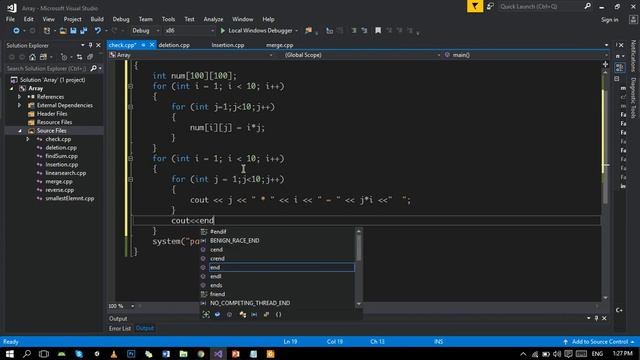Viewport: 640px width, 360px height.
Task: Click the Save All toolbar icon
Action: pyautogui.click(x=84, y=31)
